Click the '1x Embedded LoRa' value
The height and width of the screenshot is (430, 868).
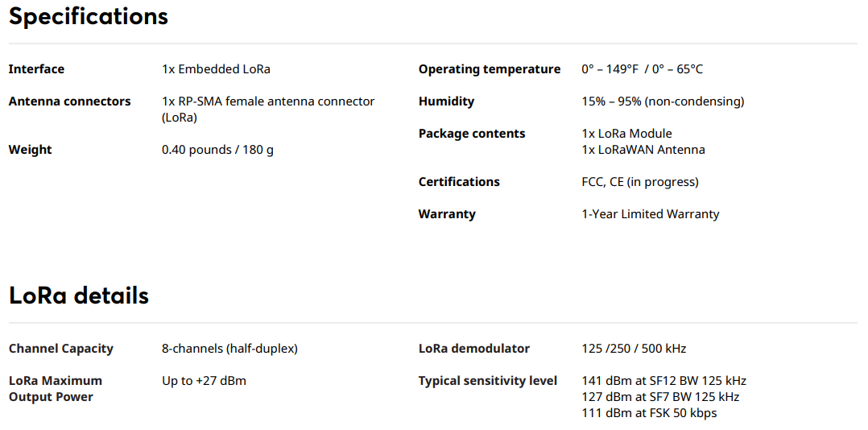pos(216,69)
